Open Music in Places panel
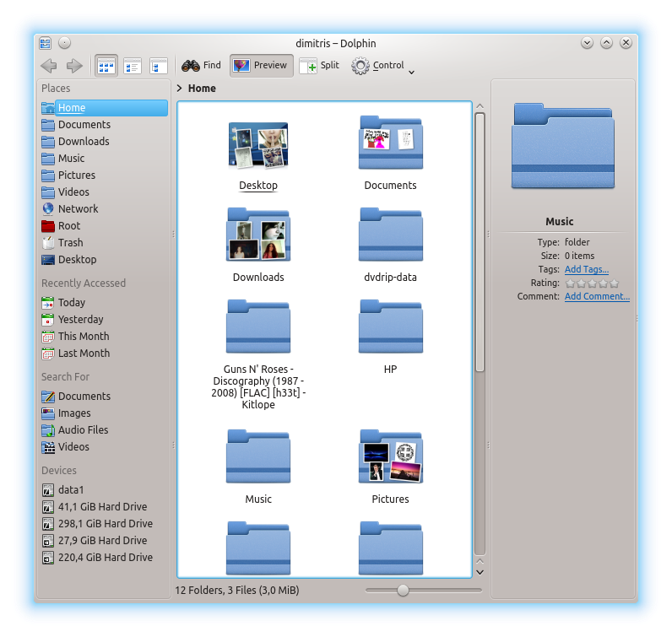 [104, 159]
